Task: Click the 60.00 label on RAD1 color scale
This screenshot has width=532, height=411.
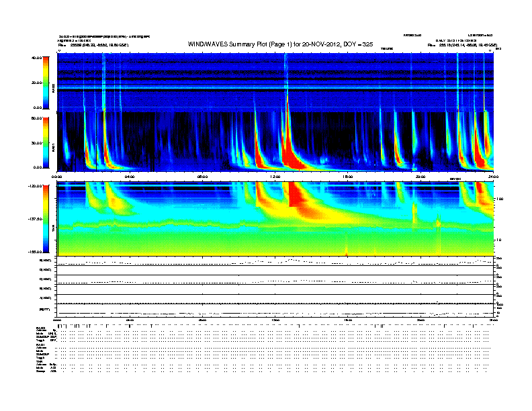Action: point(36,118)
